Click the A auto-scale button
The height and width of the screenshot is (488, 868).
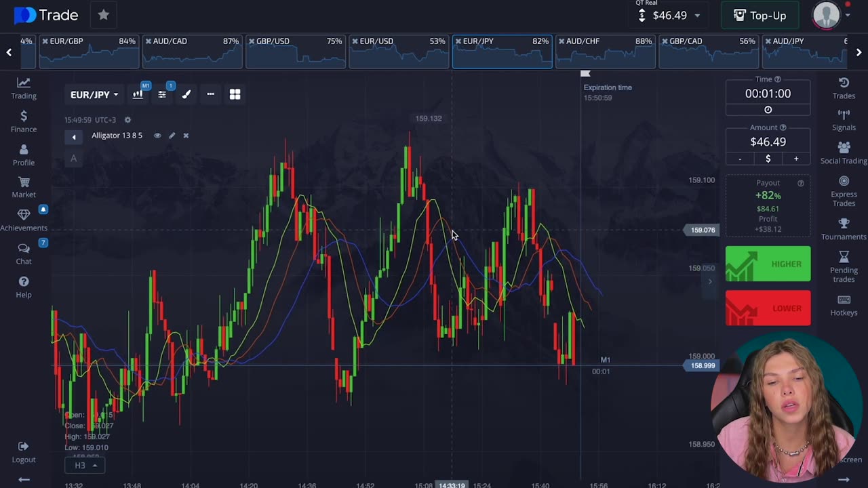pos(74,159)
